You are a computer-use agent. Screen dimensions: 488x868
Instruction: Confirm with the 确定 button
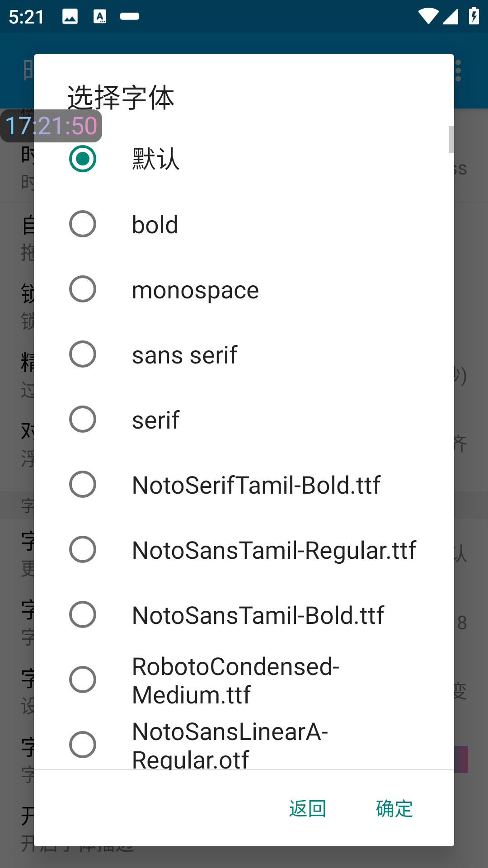pos(394,808)
